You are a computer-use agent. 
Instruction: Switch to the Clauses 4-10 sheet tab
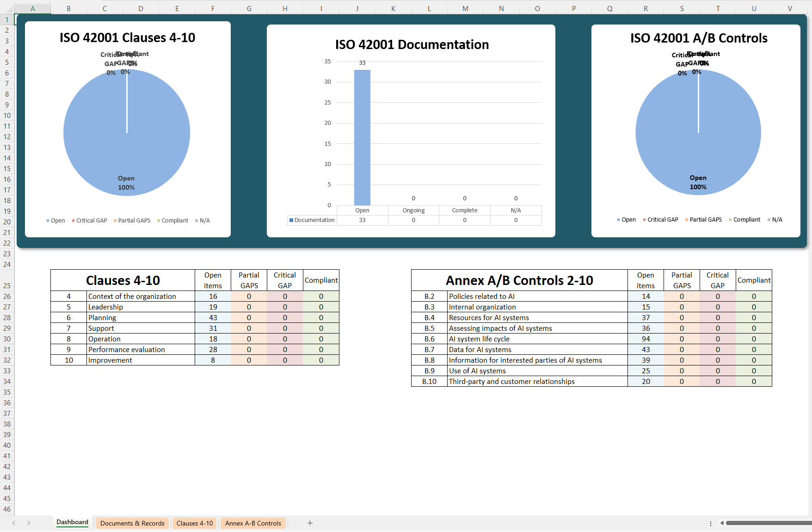pos(195,523)
